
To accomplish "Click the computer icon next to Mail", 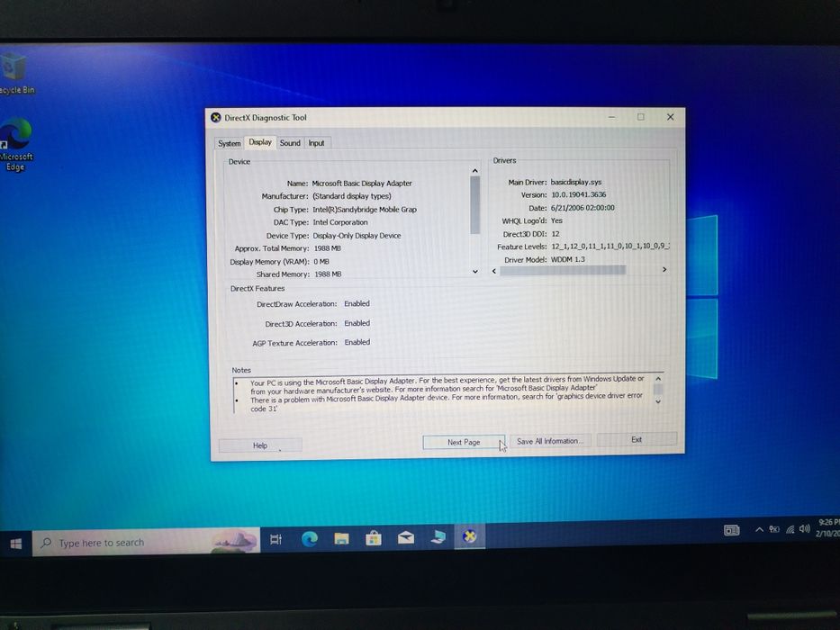I will tap(438, 536).
